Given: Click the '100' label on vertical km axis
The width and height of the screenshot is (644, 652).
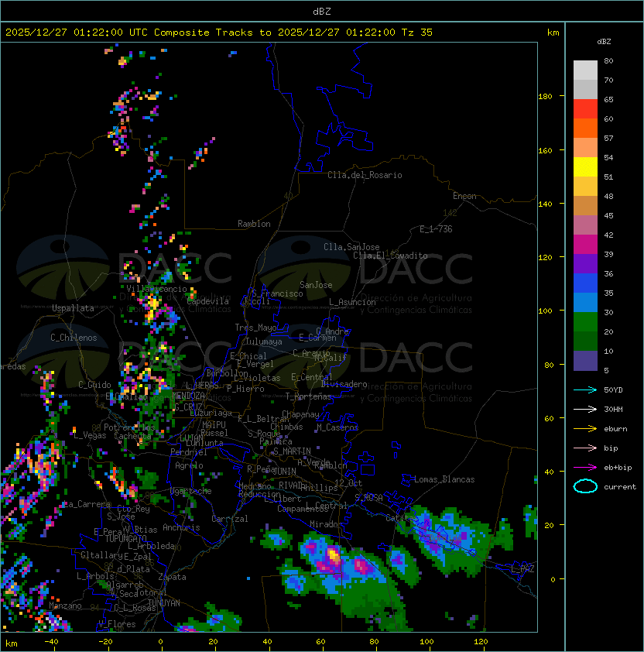Looking at the screenshot, I should click(x=545, y=311).
